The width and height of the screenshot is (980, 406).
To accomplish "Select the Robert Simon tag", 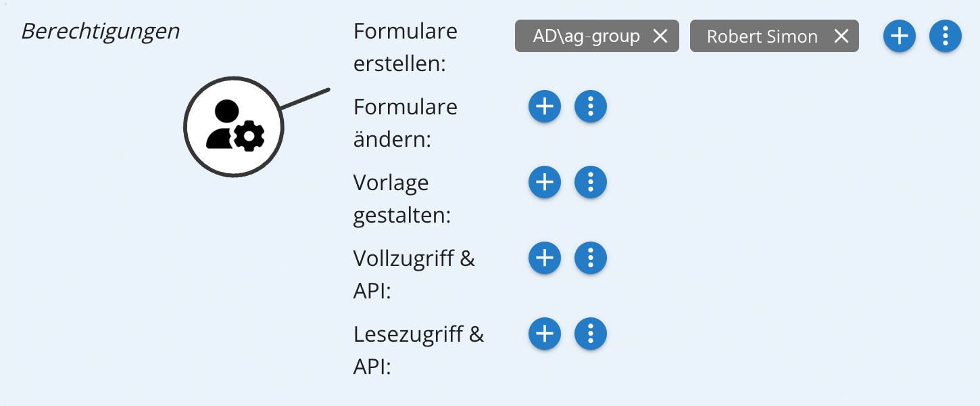I will click(762, 36).
